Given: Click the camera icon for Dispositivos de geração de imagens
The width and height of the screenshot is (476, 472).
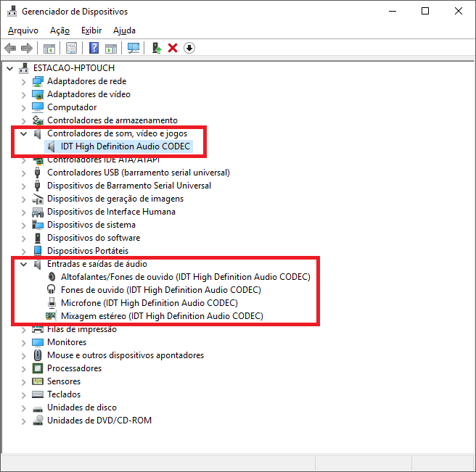Looking at the screenshot, I should pos(38,199).
